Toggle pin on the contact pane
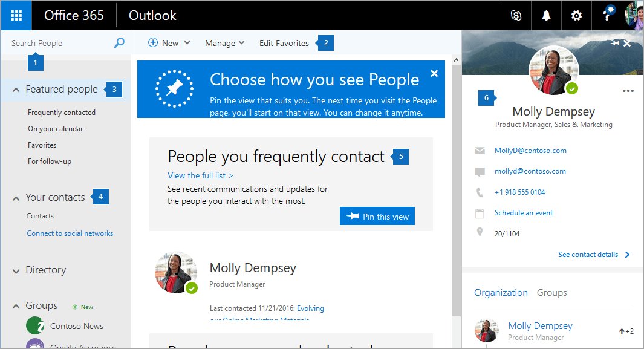The width and height of the screenshot is (644, 349). [x=615, y=43]
